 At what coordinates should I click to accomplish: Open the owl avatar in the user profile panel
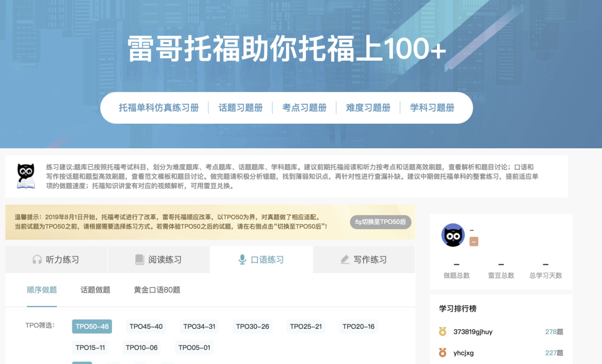(x=453, y=235)
